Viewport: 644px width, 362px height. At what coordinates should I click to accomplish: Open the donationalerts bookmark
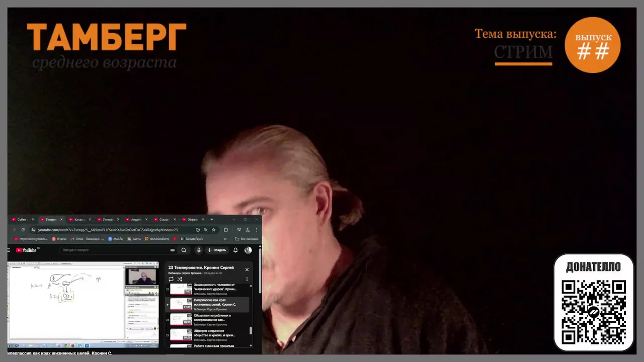tap(157, 239)
